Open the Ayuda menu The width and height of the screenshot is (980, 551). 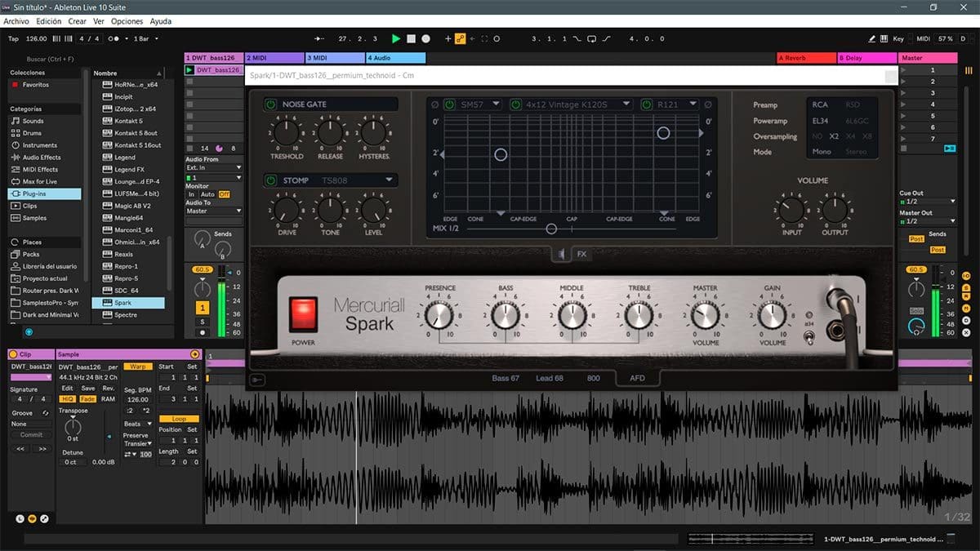(x=161, y=21)
